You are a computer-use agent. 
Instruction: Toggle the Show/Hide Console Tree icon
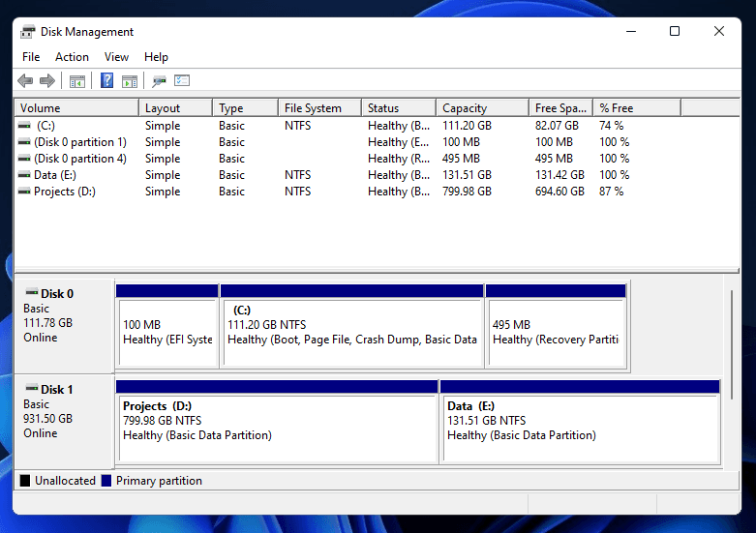(x=77, y=81)
